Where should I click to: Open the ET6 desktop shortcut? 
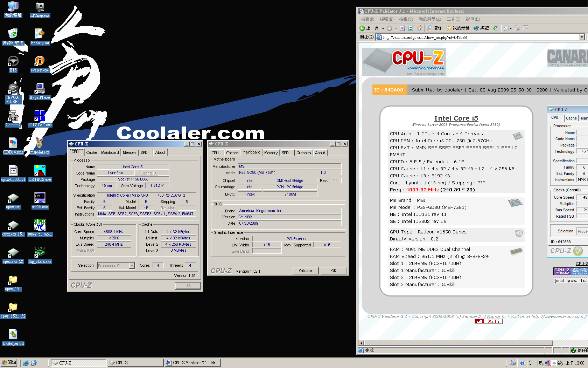tap(13, 64)
